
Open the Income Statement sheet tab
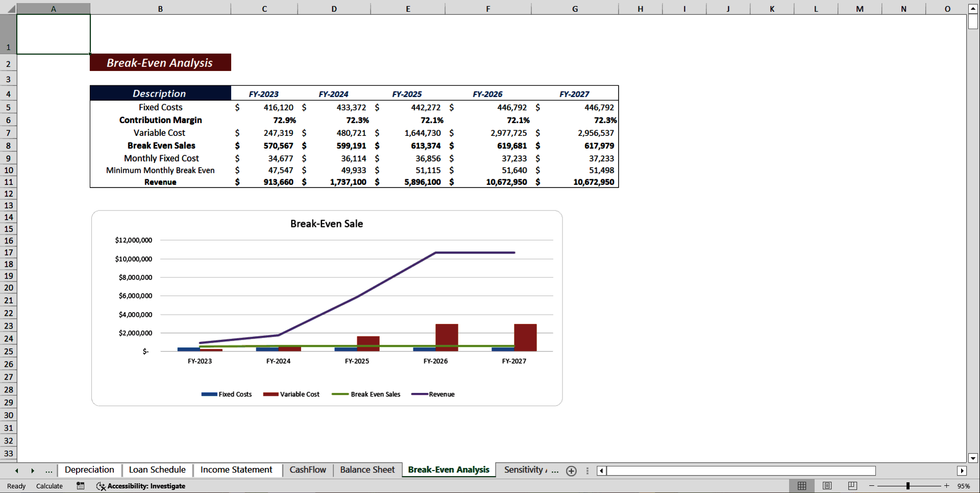[x=236, y=469]
